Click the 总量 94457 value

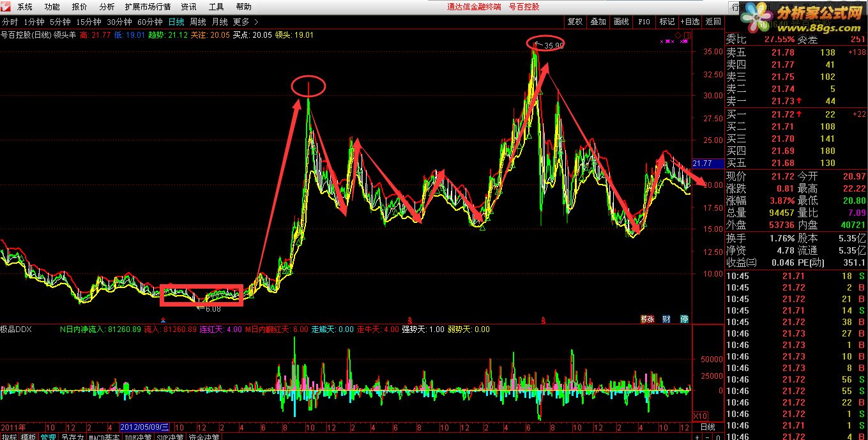(782, 213)
